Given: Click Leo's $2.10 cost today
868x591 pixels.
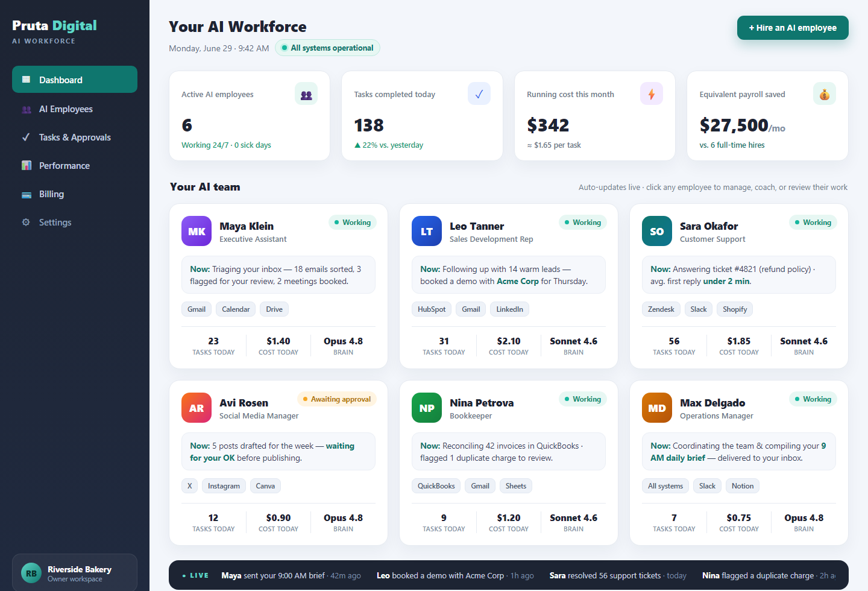Looking at the screenshot, I should 509,341.
